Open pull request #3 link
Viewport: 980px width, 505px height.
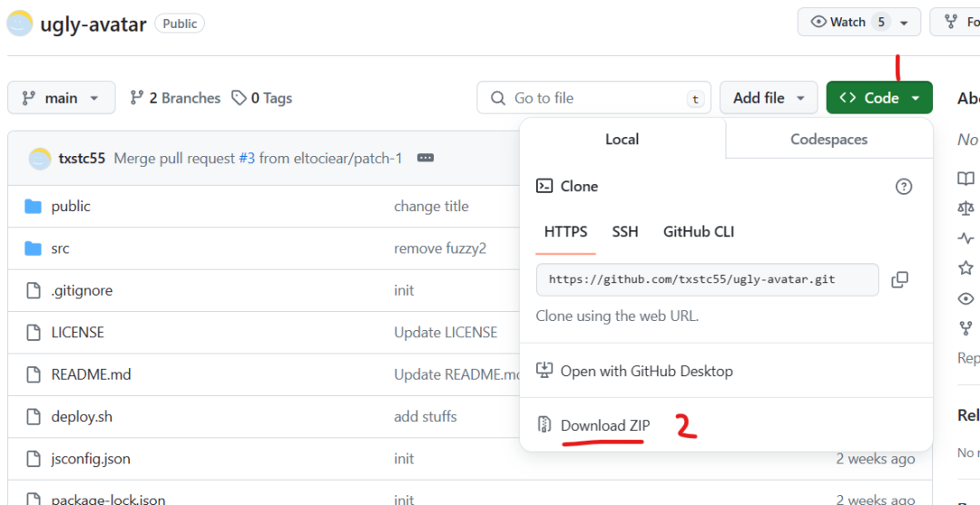[247, 159]
